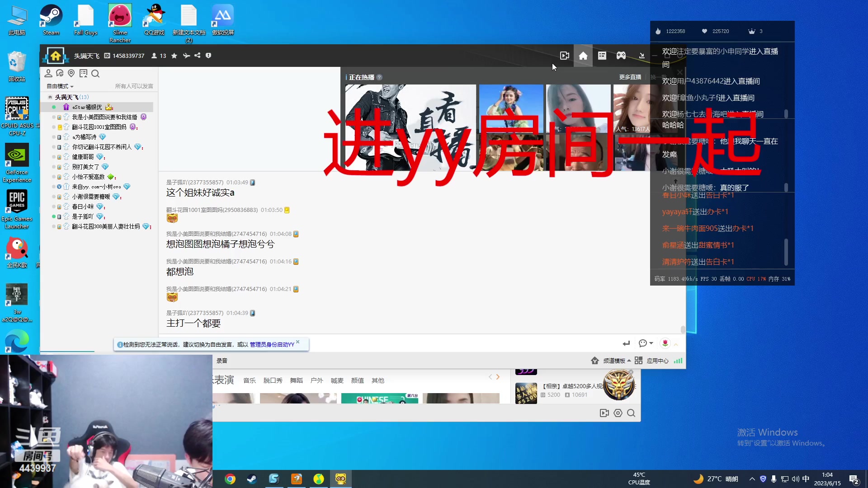Open Steam from the taskbar
This screenshot has height=488, width=868.
click(252, 479)
